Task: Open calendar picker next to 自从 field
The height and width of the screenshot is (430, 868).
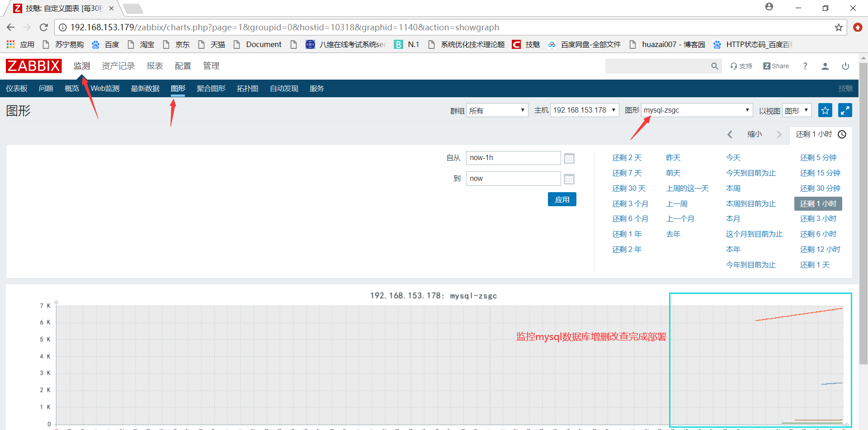Action: [x=569, y=158]
